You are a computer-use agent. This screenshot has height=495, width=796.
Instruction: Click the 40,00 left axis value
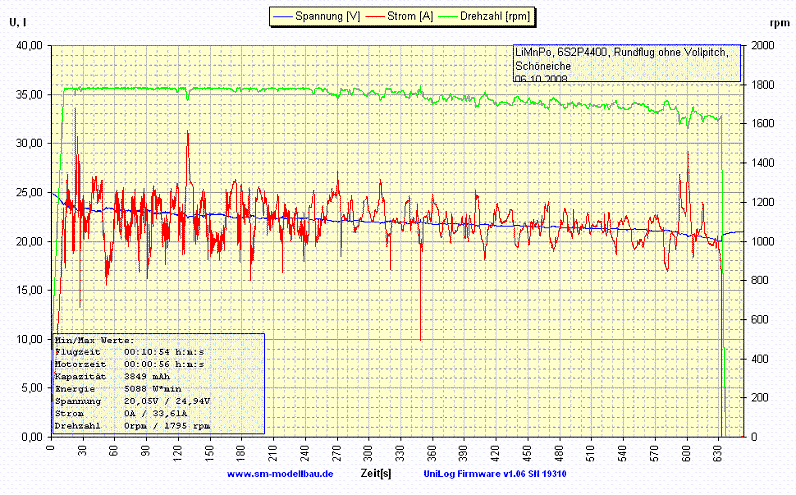[29, 46]
